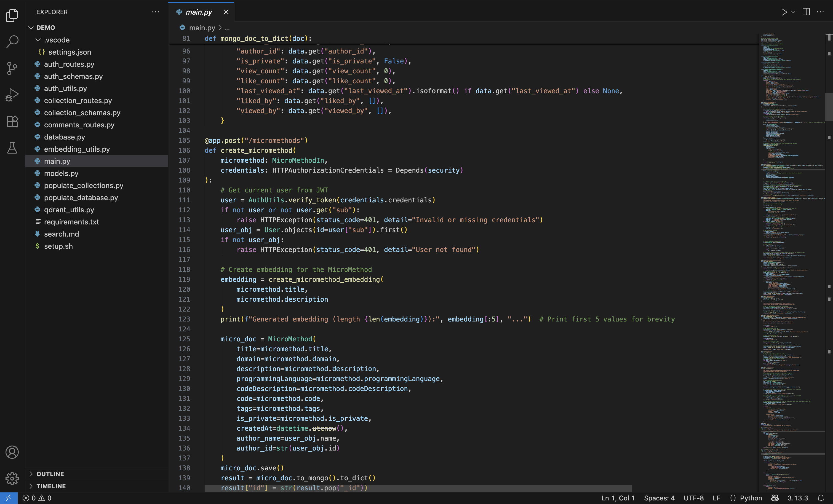This screenshot has width=833, height=504.
Task: Open the Accounts menu icon
Action: click(x=12, y=452)
